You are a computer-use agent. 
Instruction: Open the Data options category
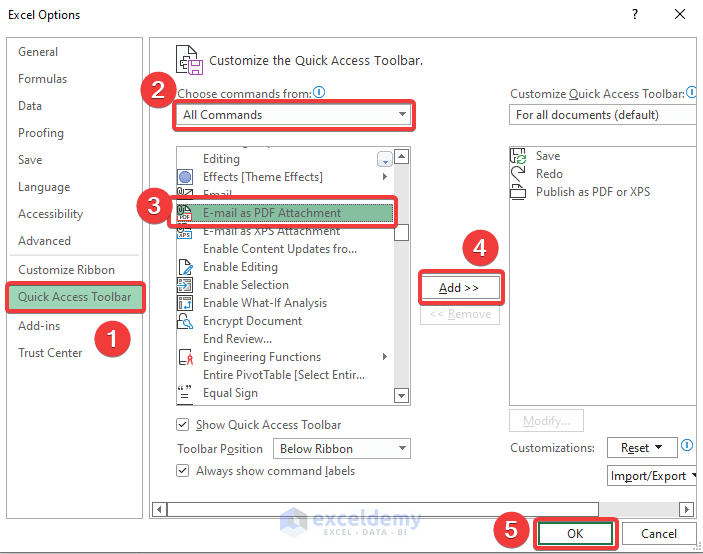30,106
